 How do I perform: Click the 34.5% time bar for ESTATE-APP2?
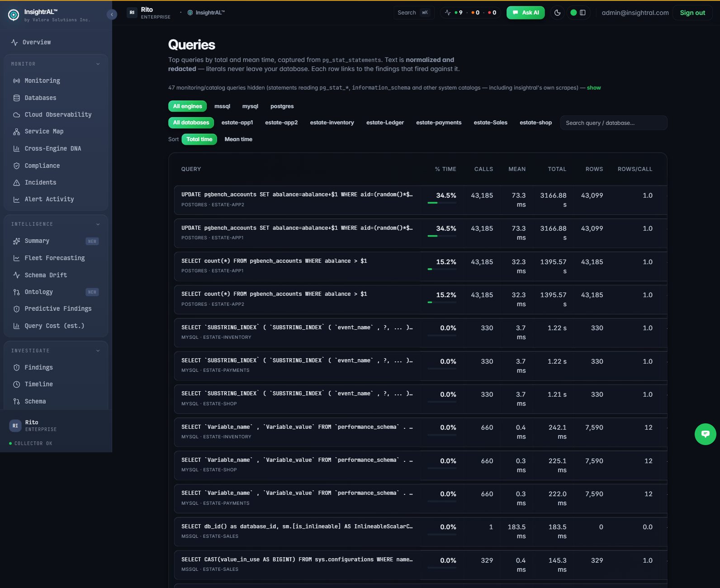click(442, 203)
